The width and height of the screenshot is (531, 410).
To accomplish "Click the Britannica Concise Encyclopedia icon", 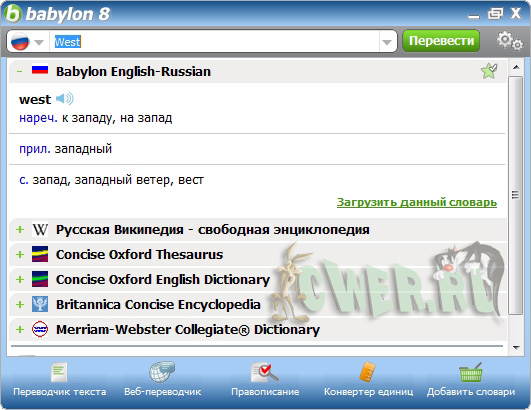I will coord(40,304).
